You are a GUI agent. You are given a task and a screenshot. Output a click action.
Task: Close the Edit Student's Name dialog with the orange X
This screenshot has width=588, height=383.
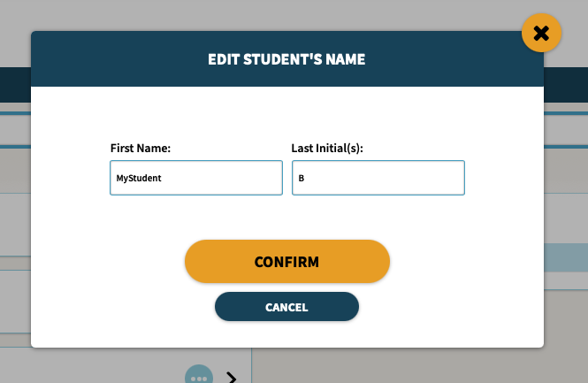tap(541, 33)
